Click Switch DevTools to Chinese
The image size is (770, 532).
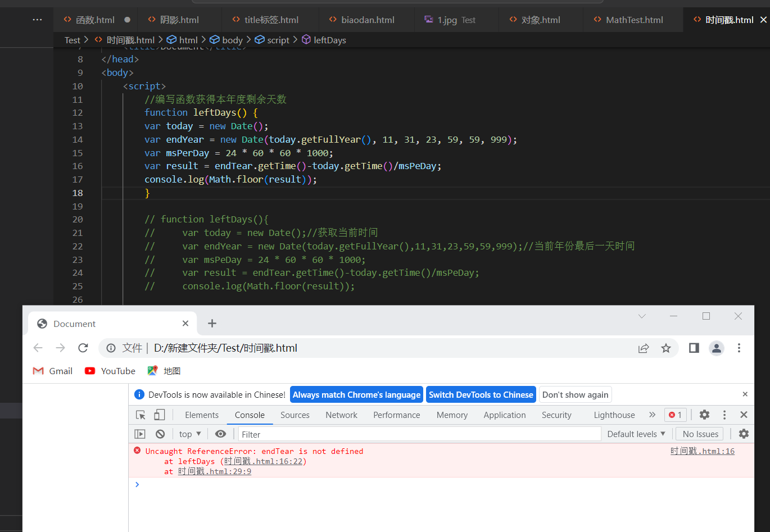click(481, 395)
